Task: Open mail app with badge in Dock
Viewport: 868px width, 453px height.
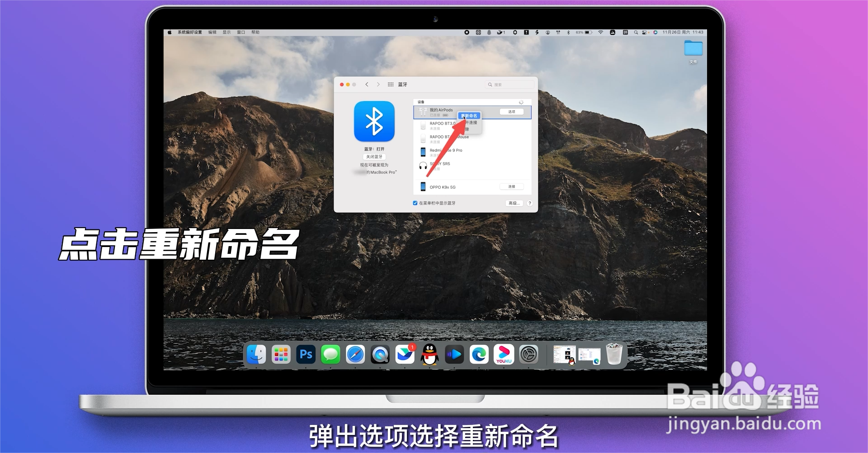Action: click(405, 355)
